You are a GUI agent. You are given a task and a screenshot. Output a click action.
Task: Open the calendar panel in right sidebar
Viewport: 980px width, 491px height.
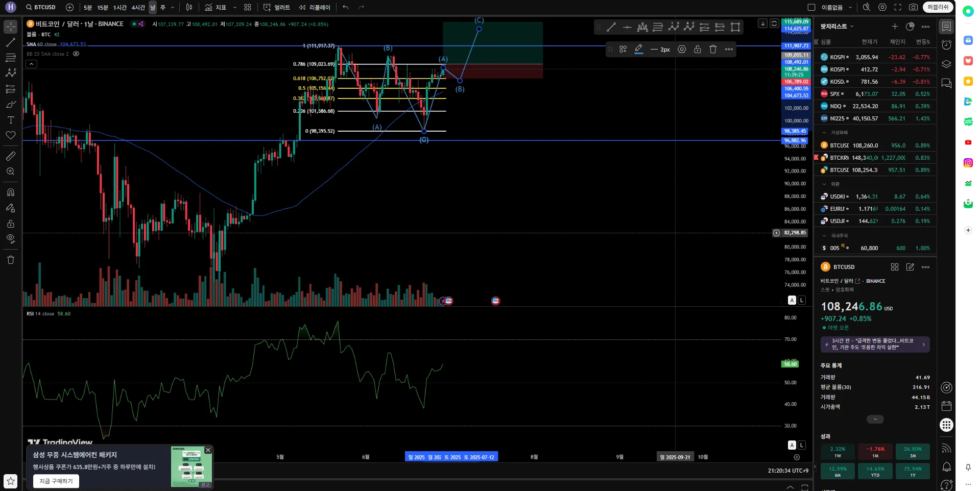[x=946, y=406]
